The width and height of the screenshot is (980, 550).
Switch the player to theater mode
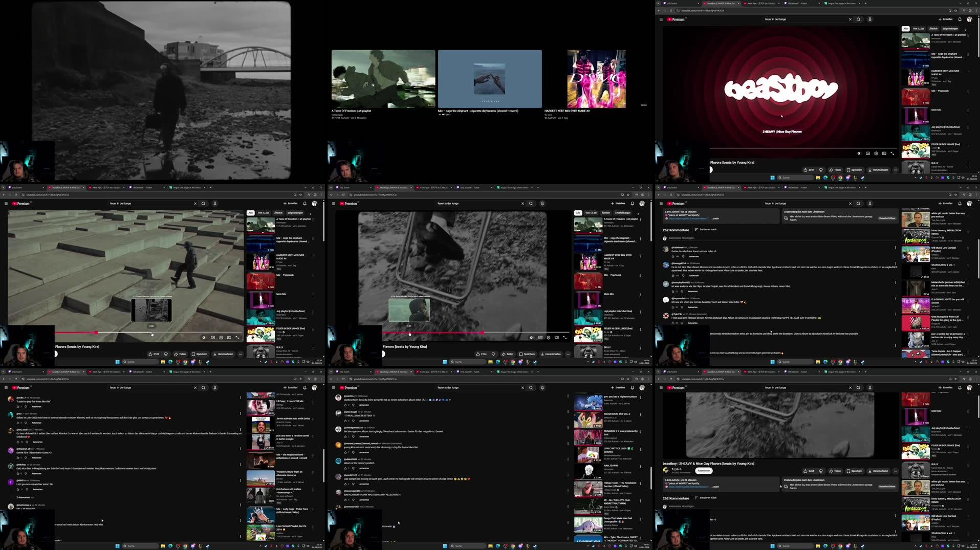click(x=884, y=153)
